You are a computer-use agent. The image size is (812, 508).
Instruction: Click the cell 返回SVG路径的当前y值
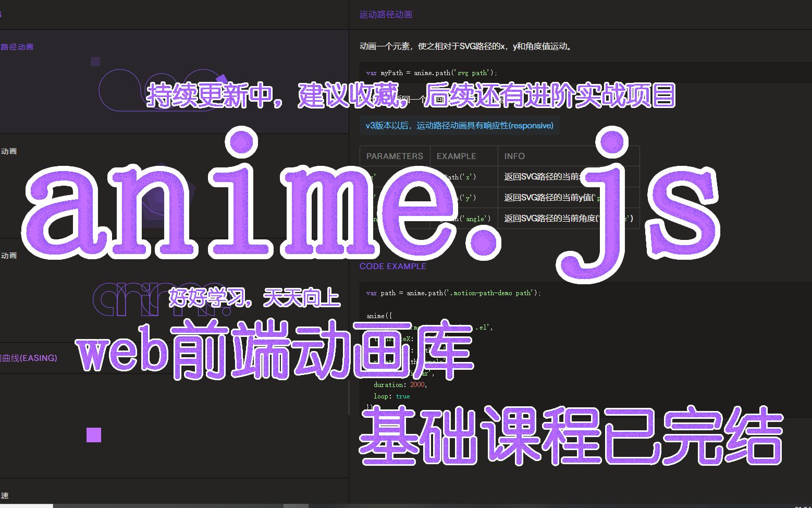click(568, 198)
